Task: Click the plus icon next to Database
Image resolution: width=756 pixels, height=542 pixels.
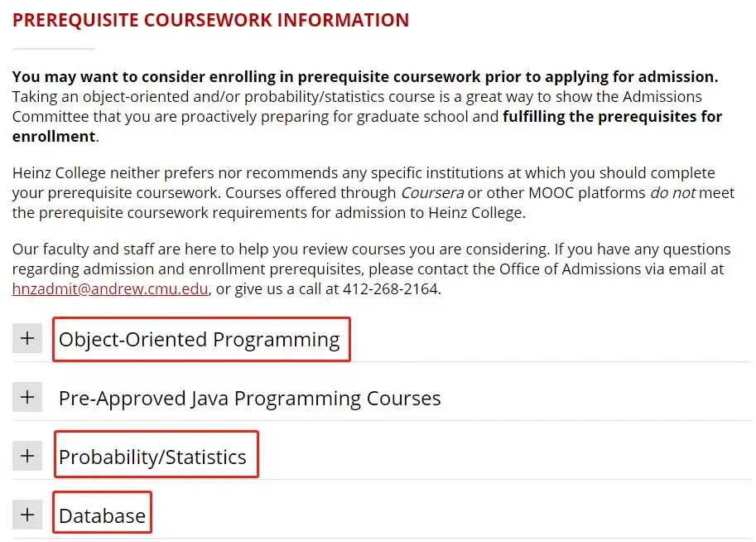Action: coord(27,515)
